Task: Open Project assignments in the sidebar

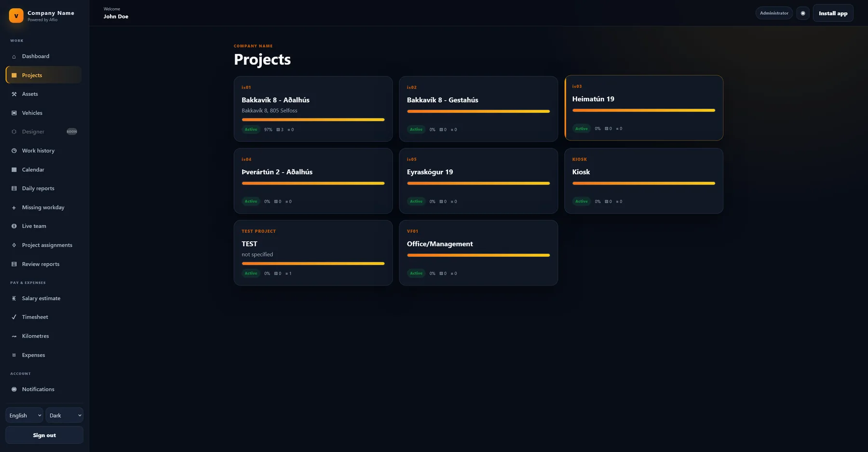Action: tap(43, 245)
